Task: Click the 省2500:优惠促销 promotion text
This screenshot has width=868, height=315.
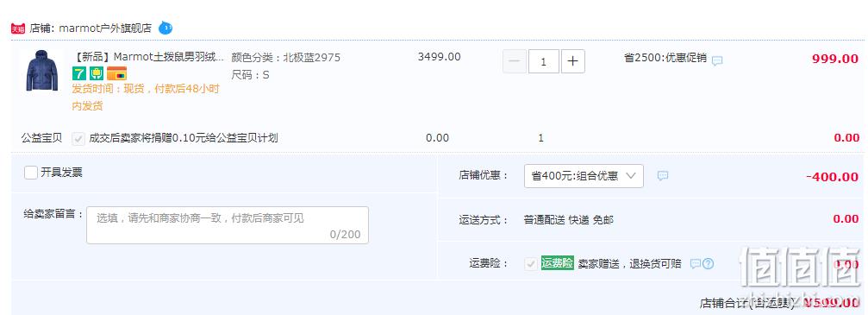Action: (665, 58)
